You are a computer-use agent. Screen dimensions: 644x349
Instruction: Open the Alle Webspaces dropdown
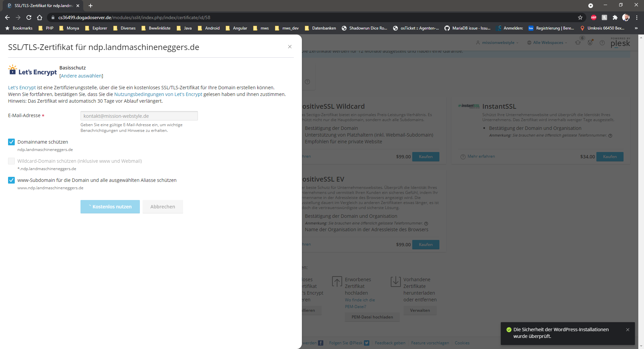point(547,43)
